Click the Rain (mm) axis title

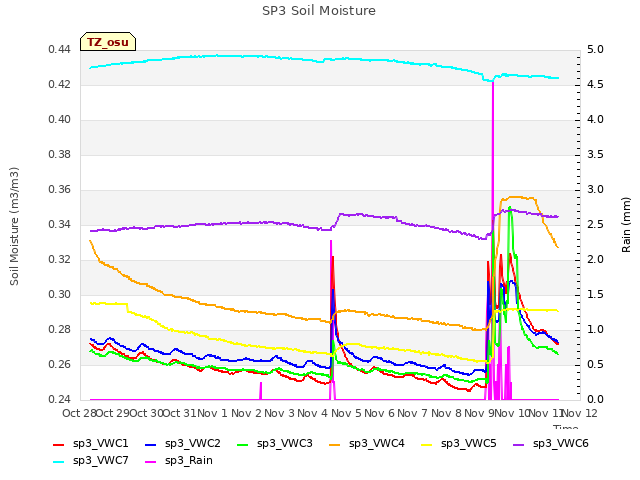(626, 225)
